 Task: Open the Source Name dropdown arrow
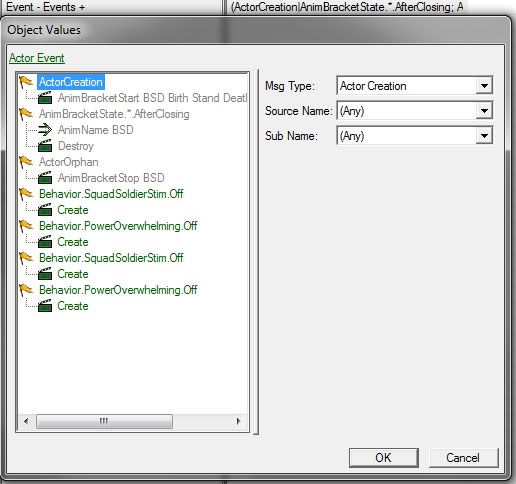coord(484,111)
